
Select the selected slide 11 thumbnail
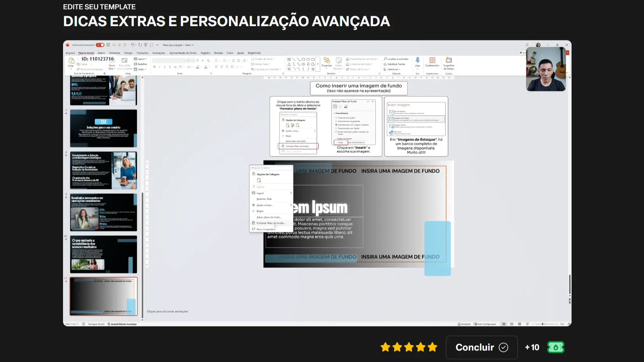104,296
